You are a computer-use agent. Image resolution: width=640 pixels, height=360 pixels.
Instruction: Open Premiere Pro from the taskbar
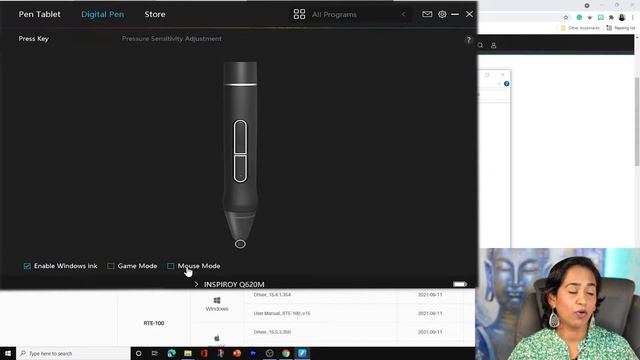(x=253, y=353)
